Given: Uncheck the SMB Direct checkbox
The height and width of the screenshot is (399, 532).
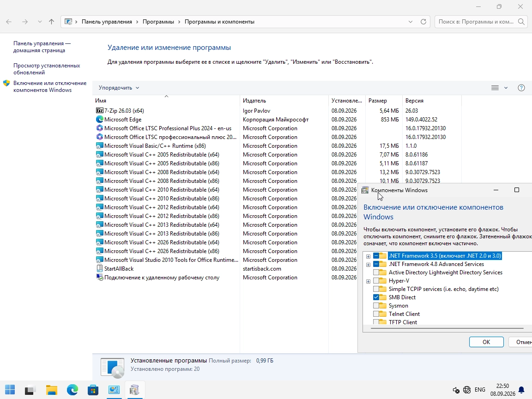Looking at the screenshot, I should click(376, 297).
